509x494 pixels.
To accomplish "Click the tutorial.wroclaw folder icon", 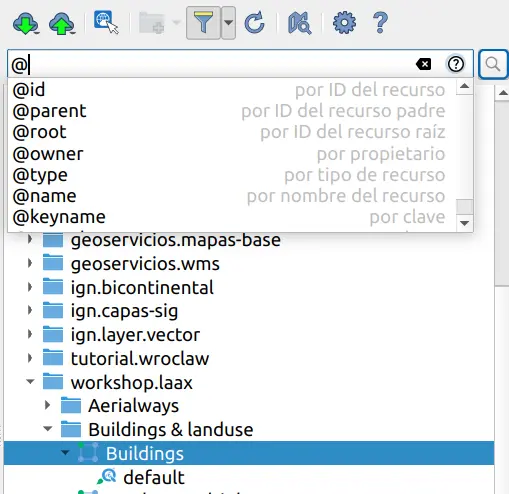I will tap(53, 357).
